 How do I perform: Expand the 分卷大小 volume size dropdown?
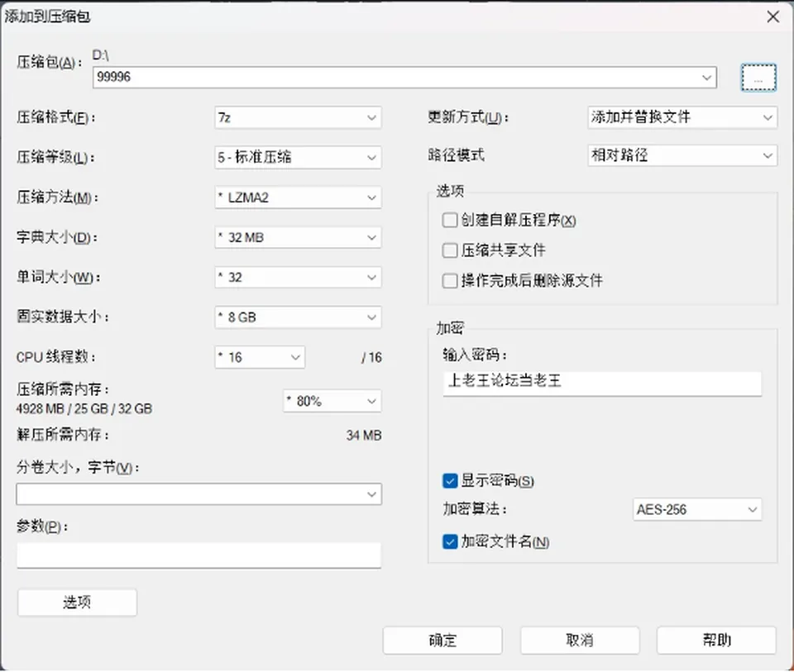pyautogui.click(x=199, y=494)
